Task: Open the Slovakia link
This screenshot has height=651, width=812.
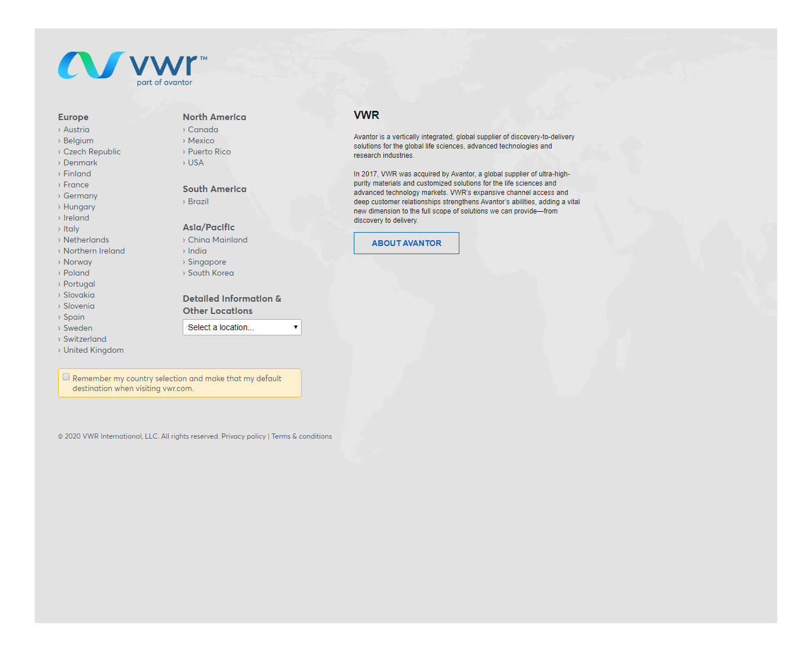Action: 79,295
